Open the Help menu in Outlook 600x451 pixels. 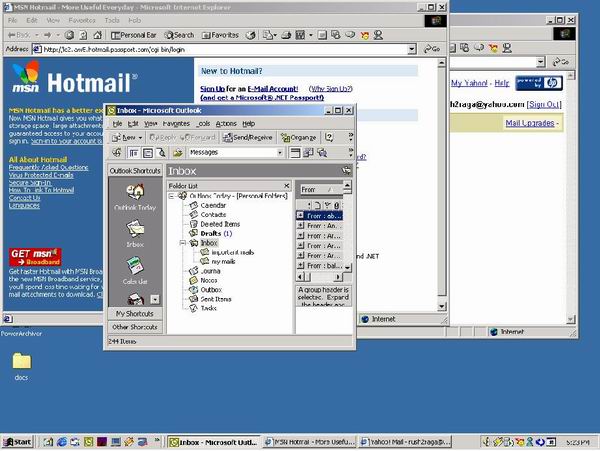[248, 124]
